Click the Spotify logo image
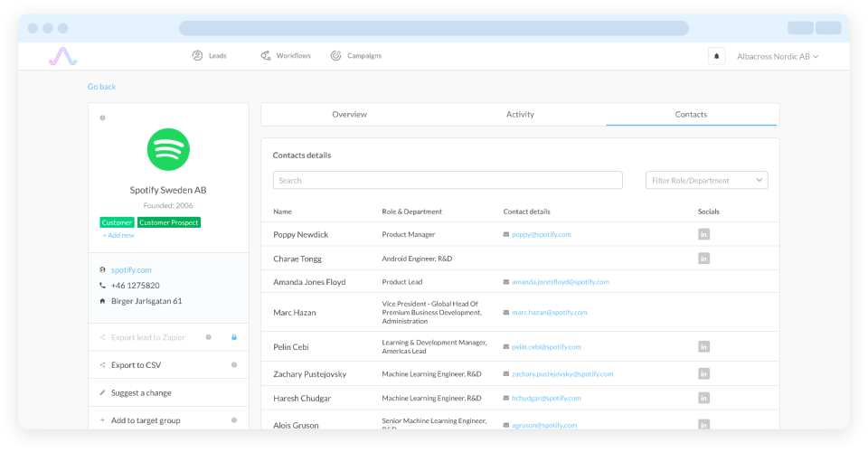The image size is (868, 452). [168, 149]
